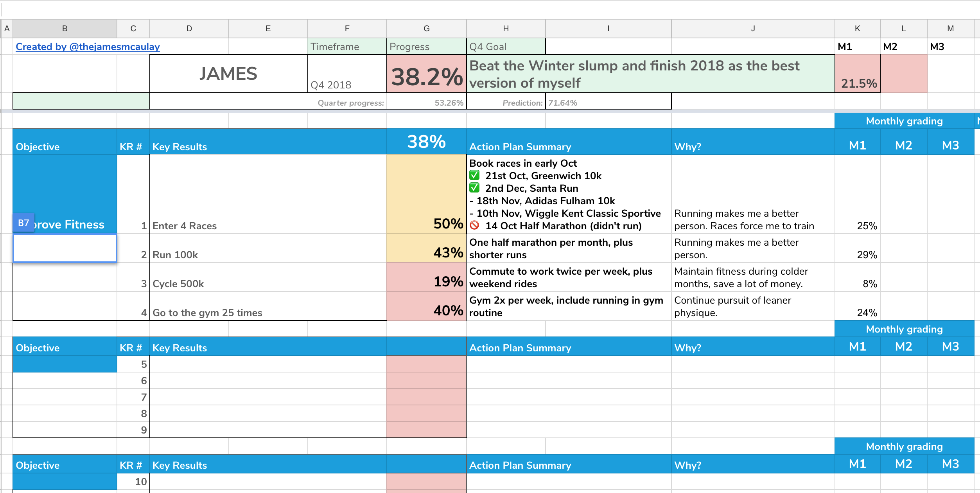Select column K header
This screenshot has height=493, width=980.
pyautogui.click(x=858, y=29)
